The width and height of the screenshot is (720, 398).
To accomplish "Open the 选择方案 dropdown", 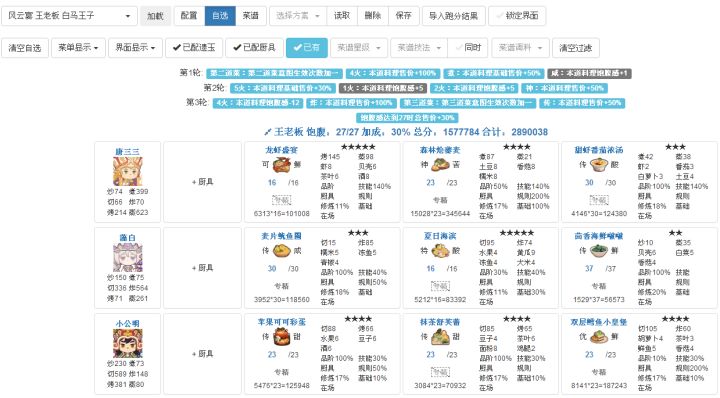I will tap(298, 16).
